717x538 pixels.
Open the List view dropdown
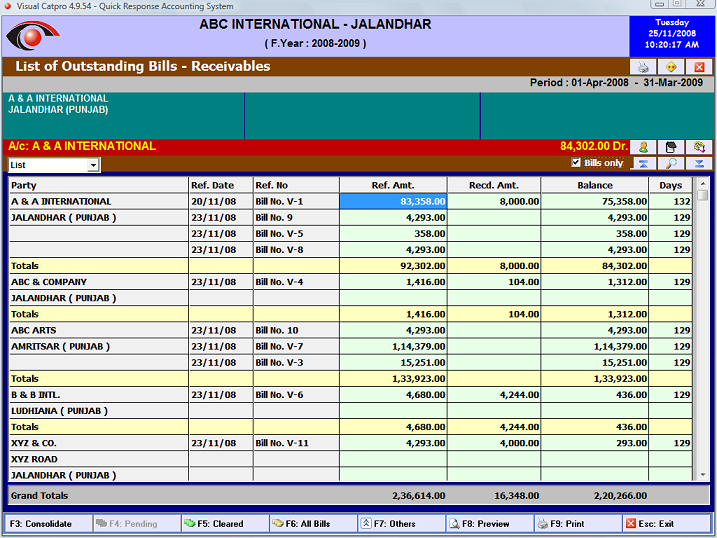(93, 165)
